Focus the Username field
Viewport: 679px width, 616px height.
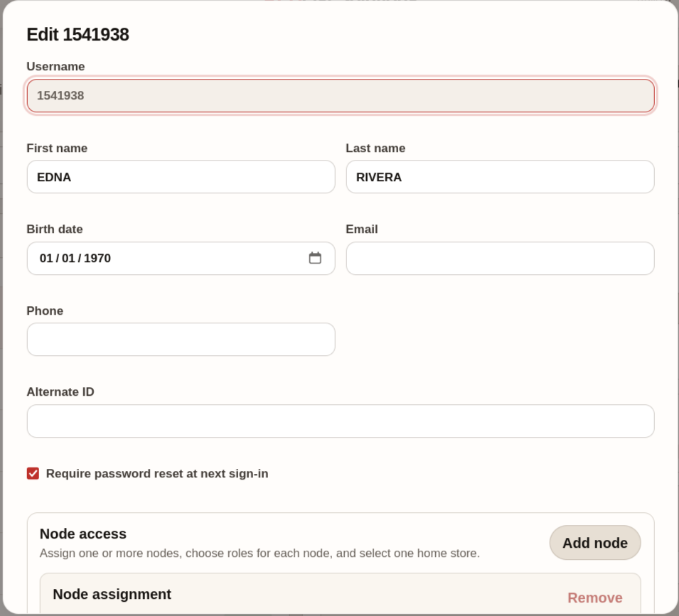tap(341, 95)
